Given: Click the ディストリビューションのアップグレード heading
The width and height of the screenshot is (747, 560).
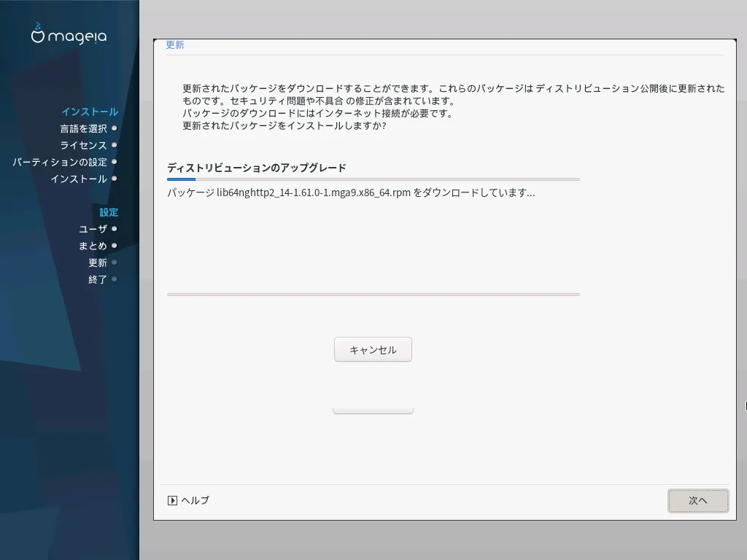Looking at the screenshot, I should pyautogui.click(x=257, y=168).
